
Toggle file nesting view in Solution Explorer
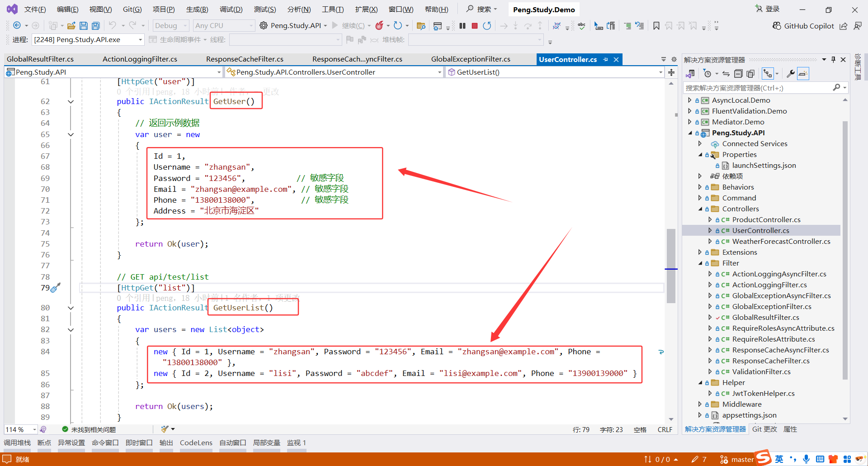768,74
